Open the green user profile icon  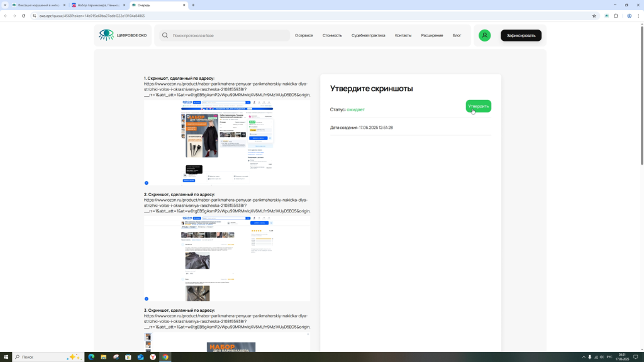pyautogui.click(x=484, y=35)
